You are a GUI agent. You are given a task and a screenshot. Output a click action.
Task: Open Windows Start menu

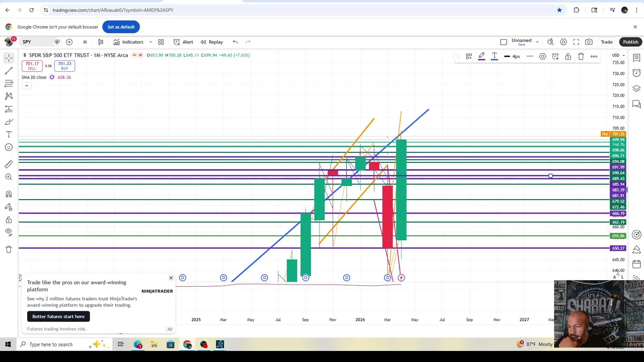pos(8,344)
